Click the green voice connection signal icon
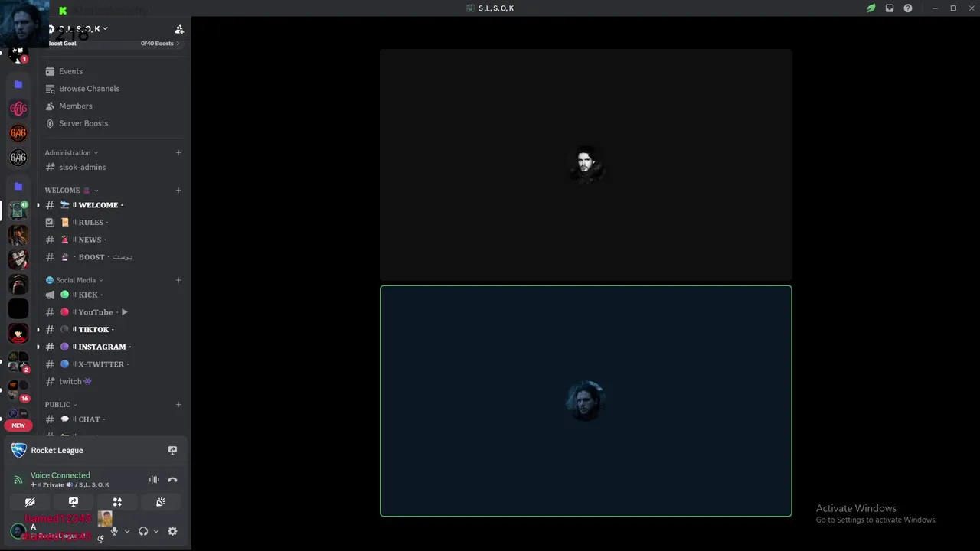980x551 pixels. [x=18, y=480]
